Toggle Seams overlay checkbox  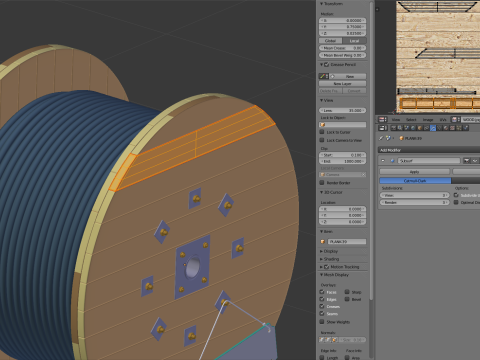point(322,313)
